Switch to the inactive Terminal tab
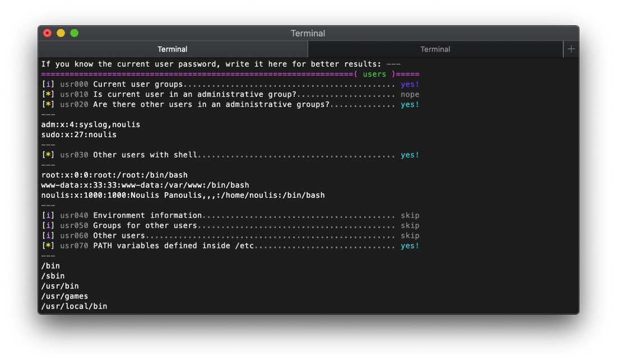617x364 pixels. coord(435,49)
